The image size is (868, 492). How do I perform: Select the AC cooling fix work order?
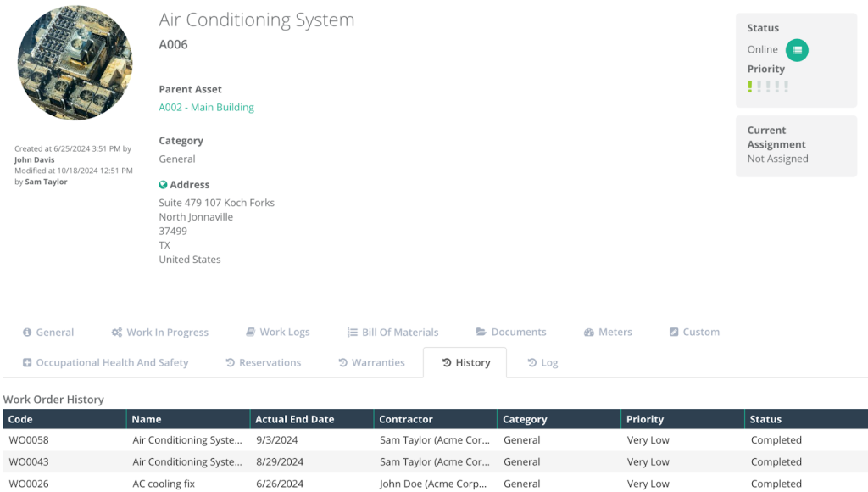[164, 484]
